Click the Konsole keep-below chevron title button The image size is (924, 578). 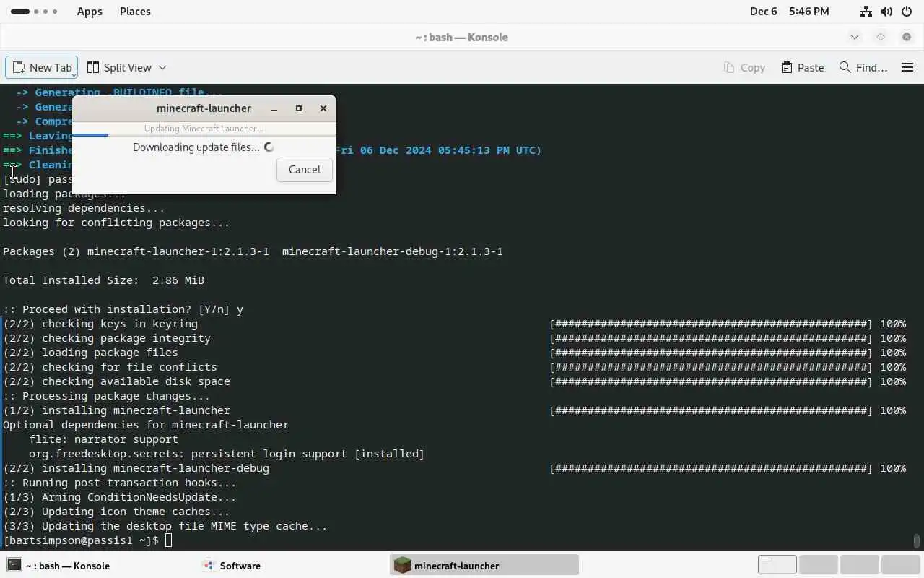[855, 37]
